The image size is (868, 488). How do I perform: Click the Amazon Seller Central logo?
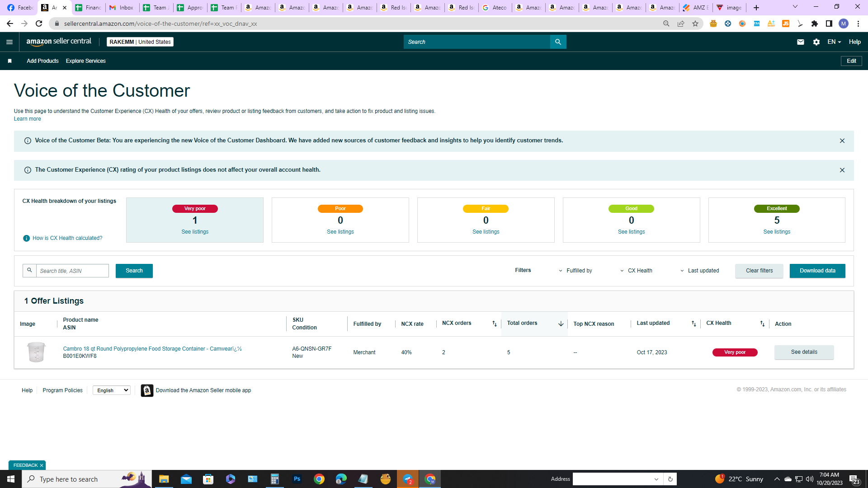click(x=59, y=42)
